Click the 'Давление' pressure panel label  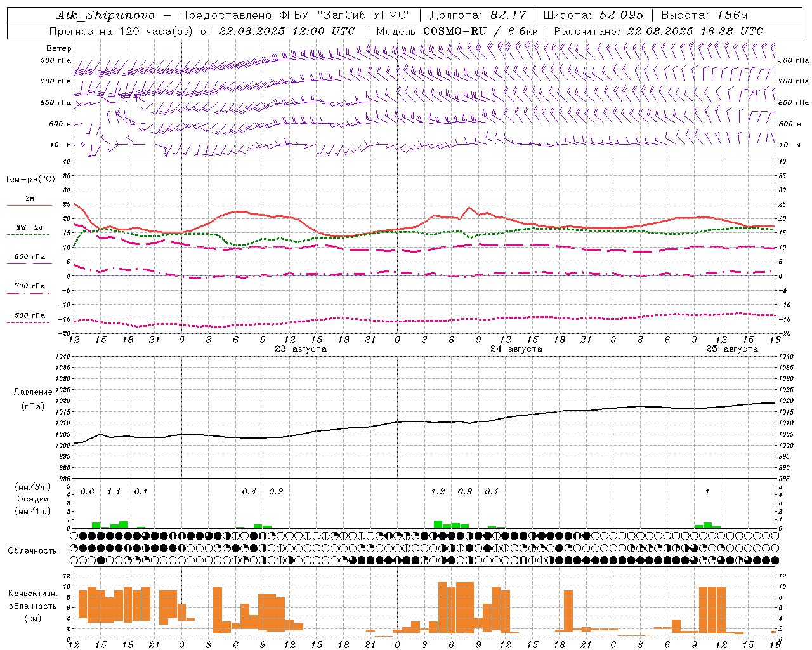[x=33, y=392]
